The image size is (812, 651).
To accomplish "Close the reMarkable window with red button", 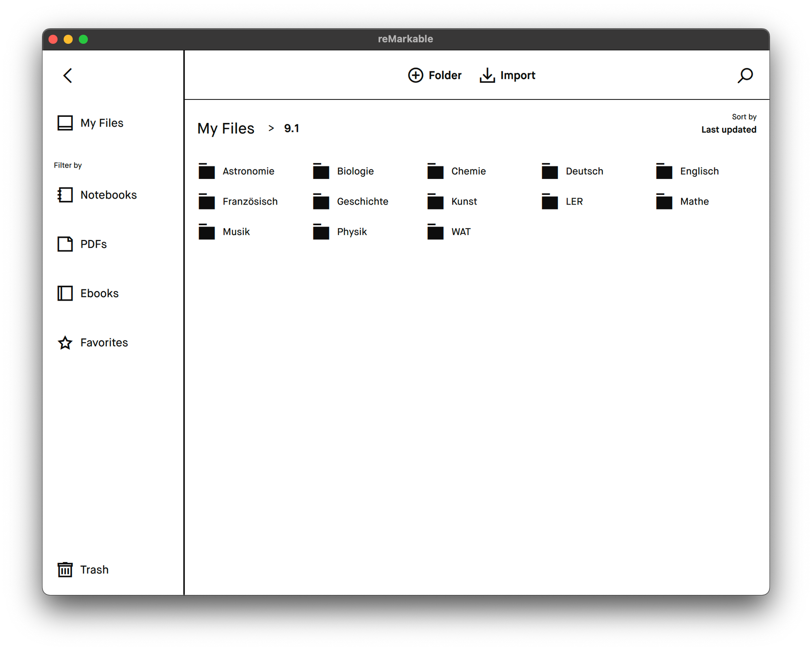I will click(x=53, y=39).
